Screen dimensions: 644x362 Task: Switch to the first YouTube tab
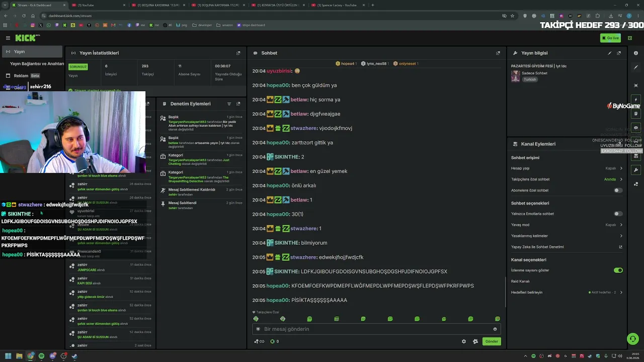[99, 5]
